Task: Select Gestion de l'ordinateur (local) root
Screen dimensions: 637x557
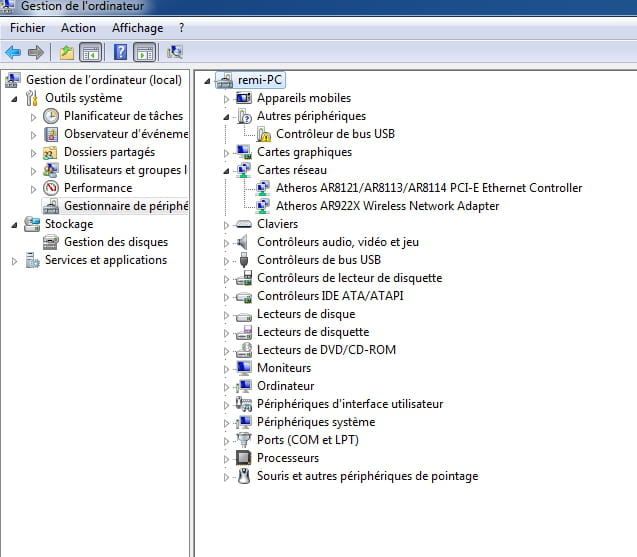Action: point(104,80)
